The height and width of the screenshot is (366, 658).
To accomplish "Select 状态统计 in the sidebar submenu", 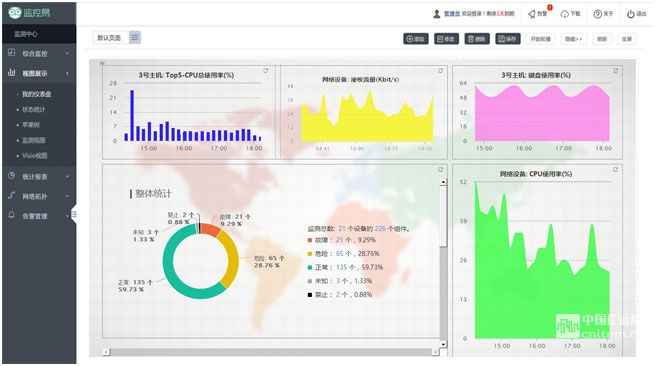I will (34, 110).
